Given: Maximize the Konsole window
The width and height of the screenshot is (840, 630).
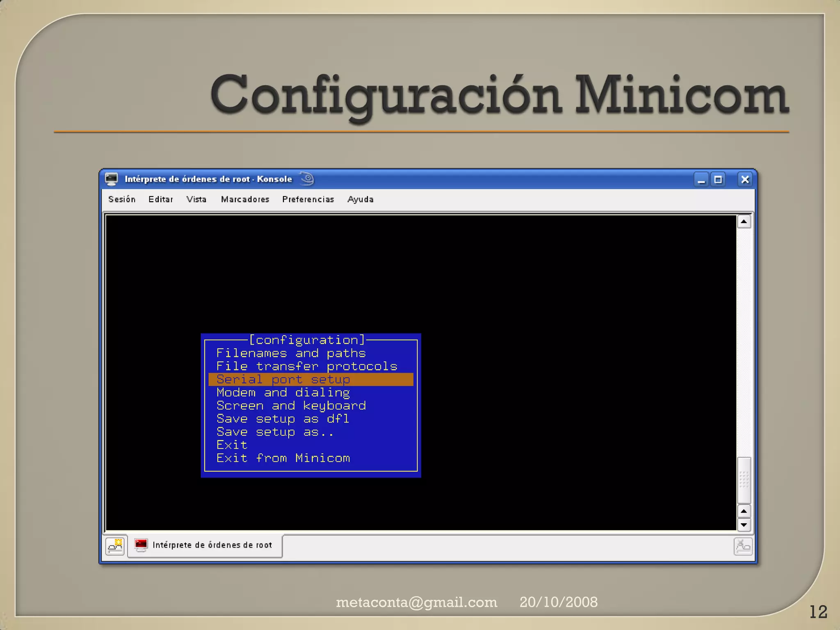Looking at the screenshot, I should (718, 180).
